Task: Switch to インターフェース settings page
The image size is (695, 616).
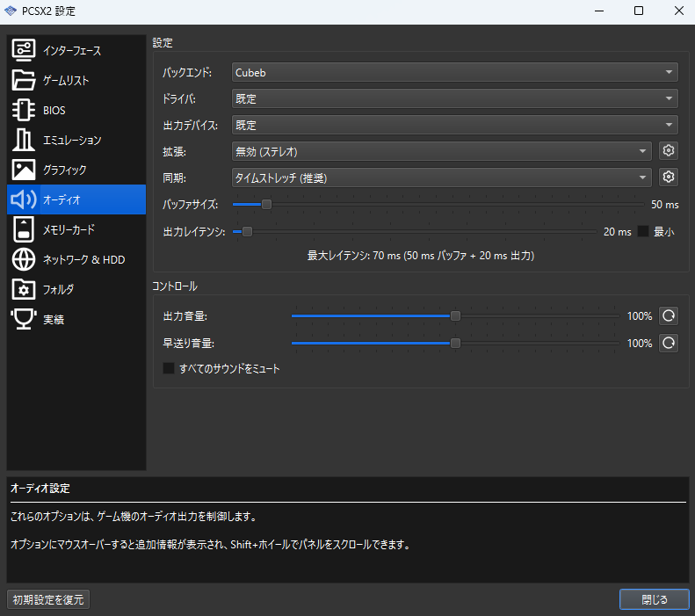Action: (76, 50)
